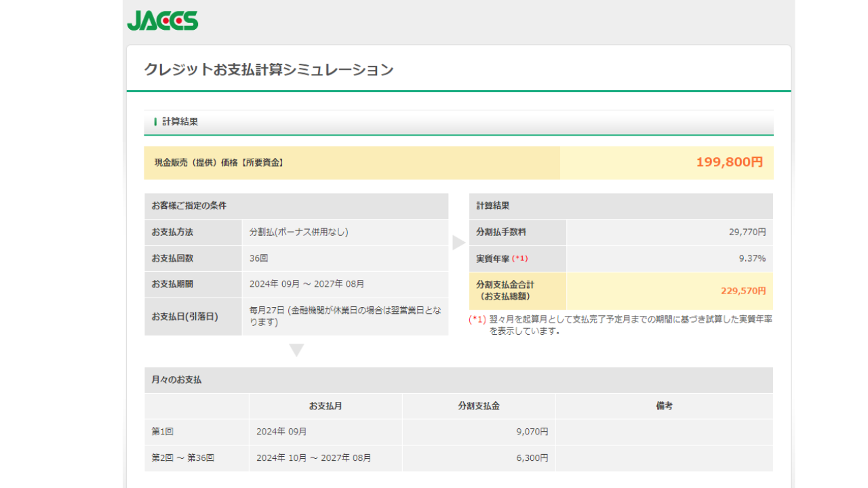Click the JACCS logo

point(163,21)
